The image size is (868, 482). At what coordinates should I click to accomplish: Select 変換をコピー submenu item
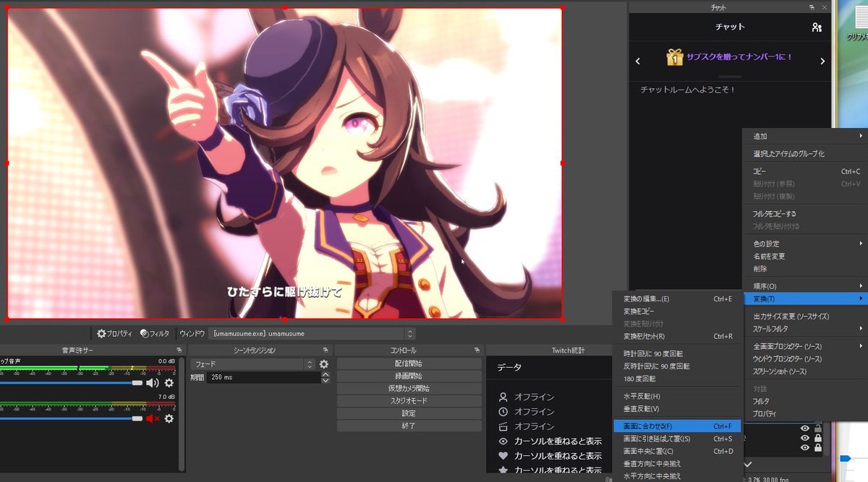point(677,311)
